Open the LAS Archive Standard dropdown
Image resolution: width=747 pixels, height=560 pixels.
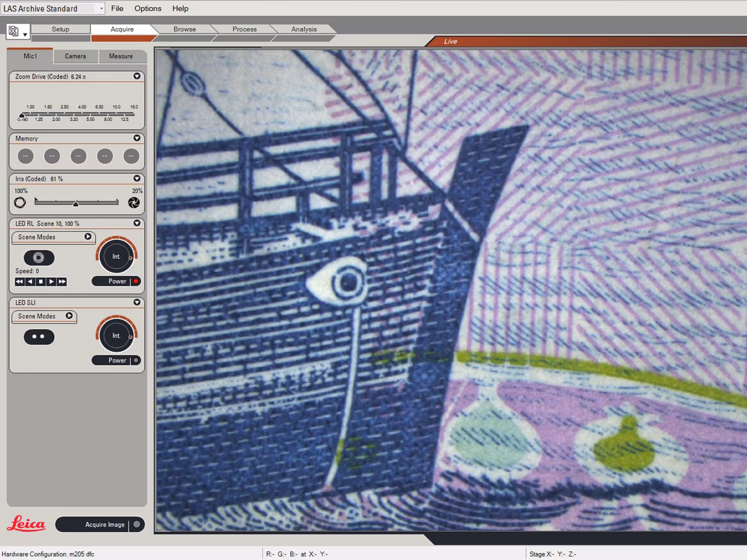click(x=102, y=9)
